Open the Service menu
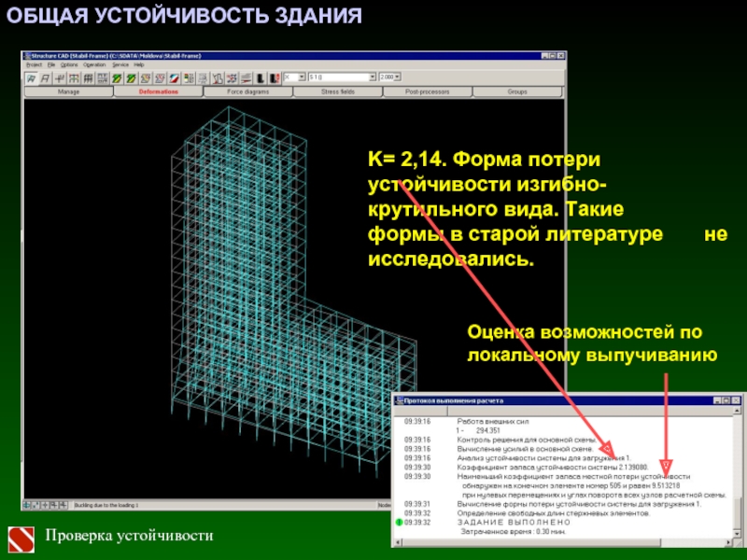The image size is (747, 560). click(x=120, y=64)
